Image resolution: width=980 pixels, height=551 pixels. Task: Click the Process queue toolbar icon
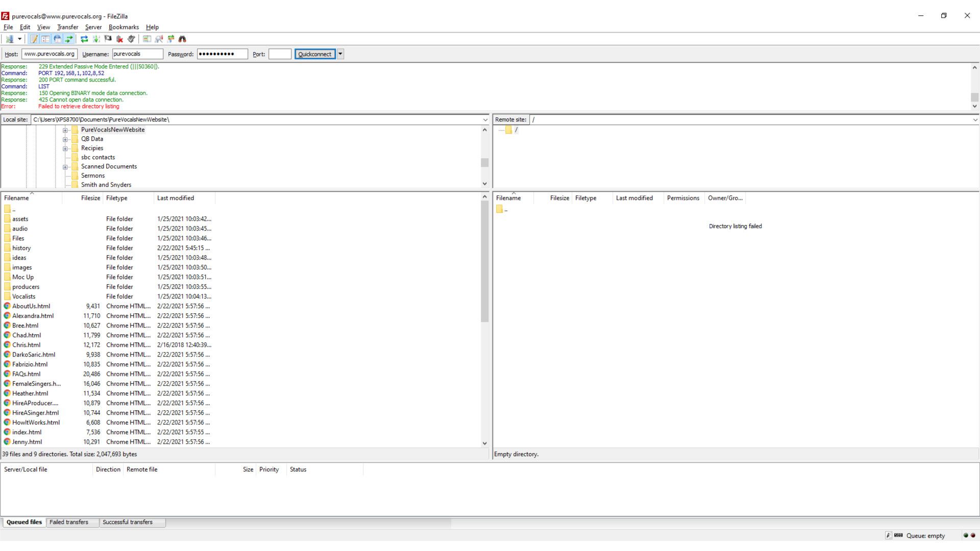point(96,39)
